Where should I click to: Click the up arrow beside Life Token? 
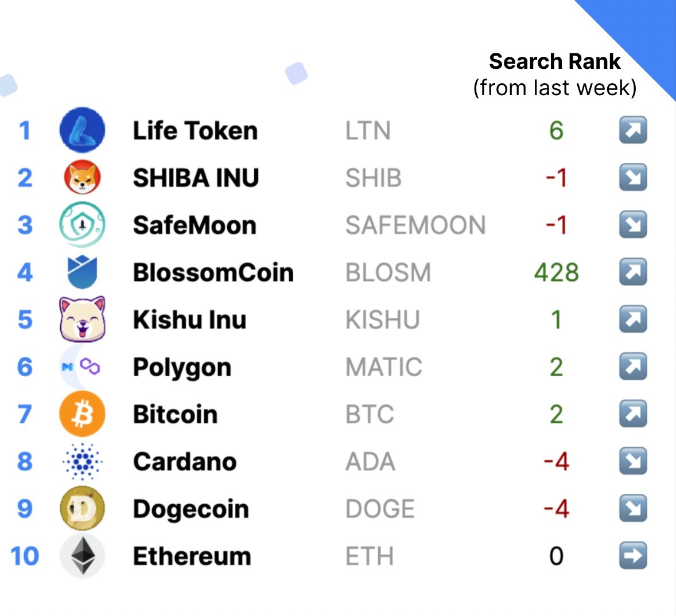[x=633, y=130]
